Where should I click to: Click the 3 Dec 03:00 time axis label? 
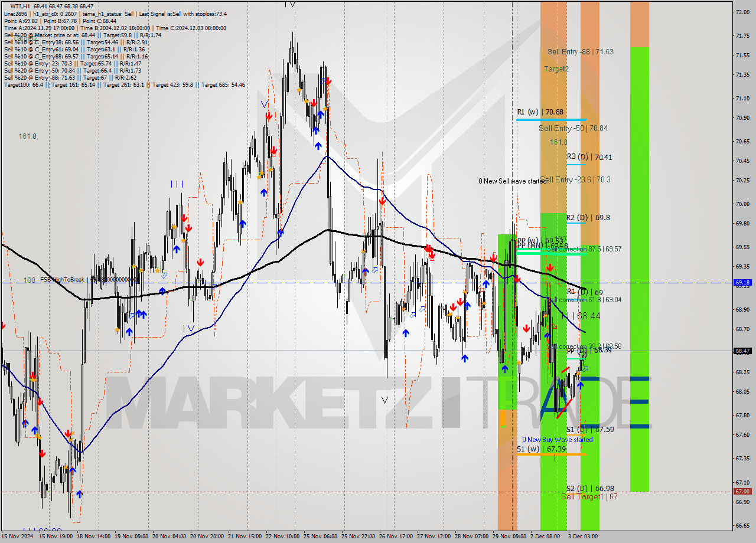pos(584,537)
